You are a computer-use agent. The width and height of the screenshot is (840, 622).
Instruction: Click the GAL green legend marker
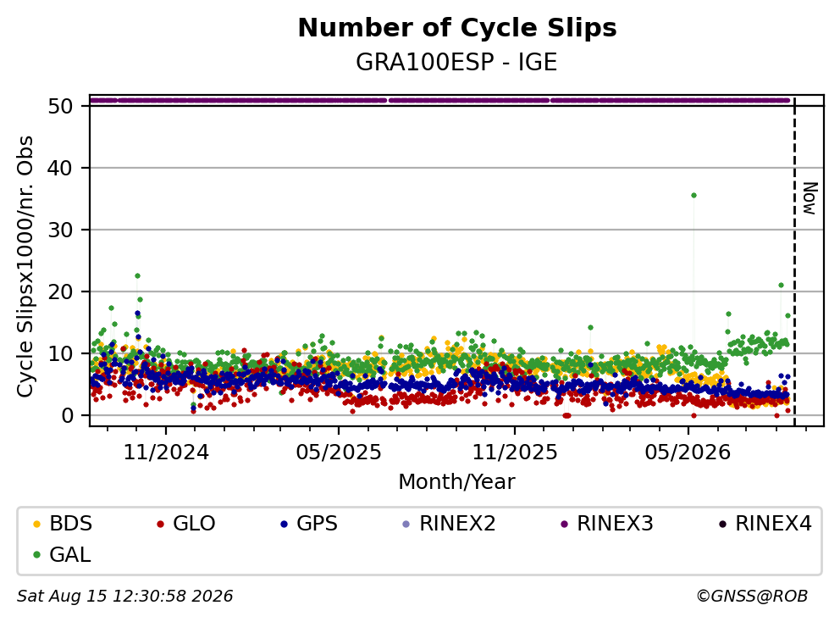[x=36, y=555]
